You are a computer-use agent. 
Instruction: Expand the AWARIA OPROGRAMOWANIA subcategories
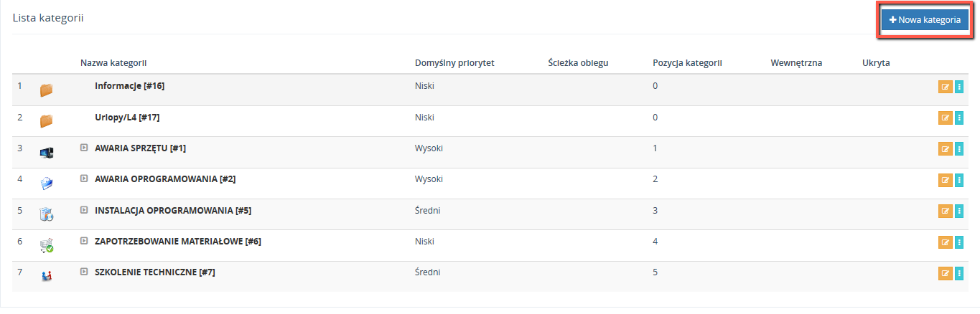(x=84, y=179)
